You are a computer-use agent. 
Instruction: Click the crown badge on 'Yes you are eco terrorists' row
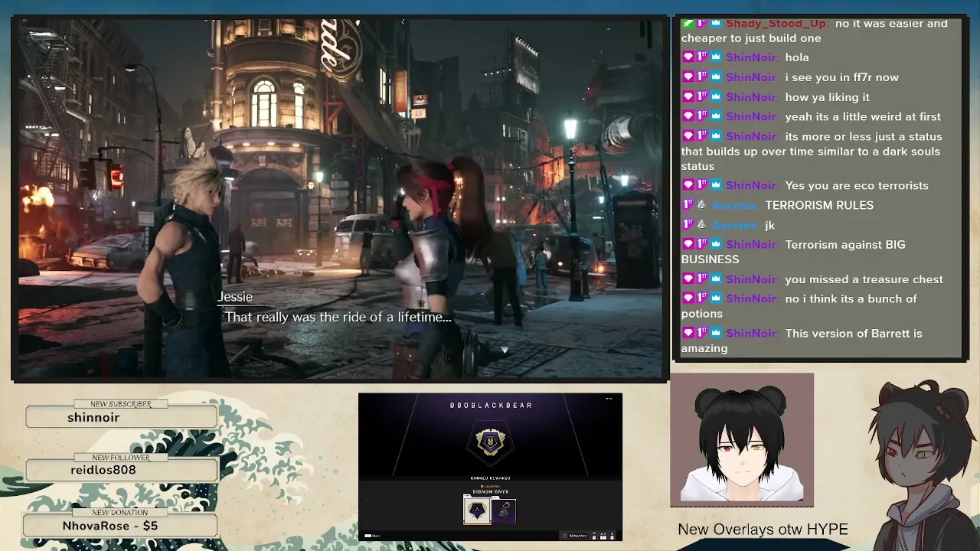tap(716, 186)
